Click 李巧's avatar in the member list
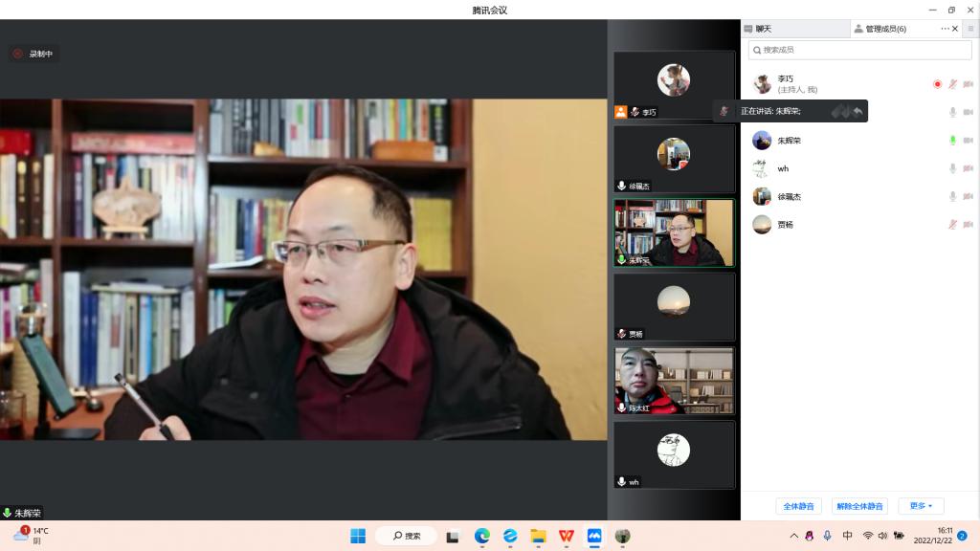This screenshot has width=980, height=551. click(x=762, y=84)
